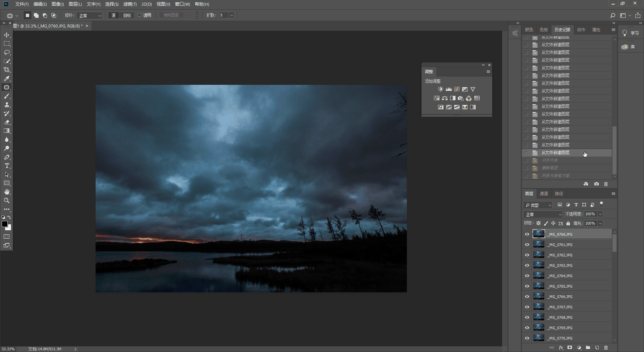Select the Zoom tool

coord(7,200)
